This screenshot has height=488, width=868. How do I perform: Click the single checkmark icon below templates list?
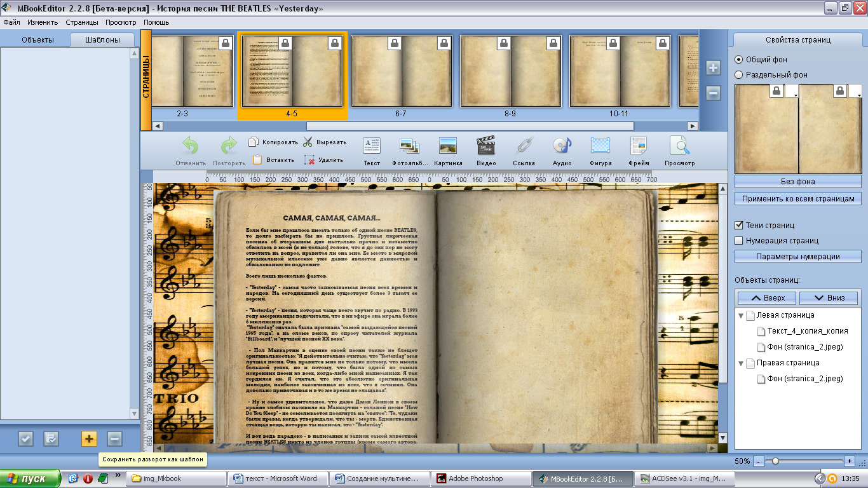25,438
